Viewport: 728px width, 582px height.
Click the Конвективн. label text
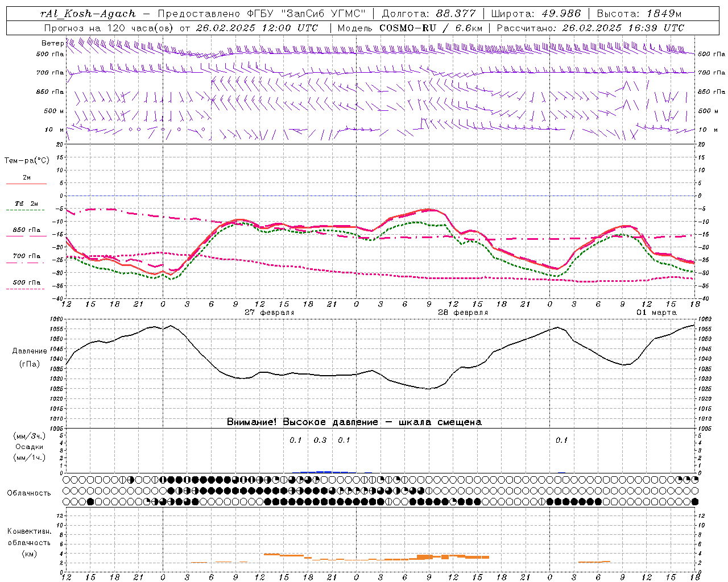pos(29,531)
